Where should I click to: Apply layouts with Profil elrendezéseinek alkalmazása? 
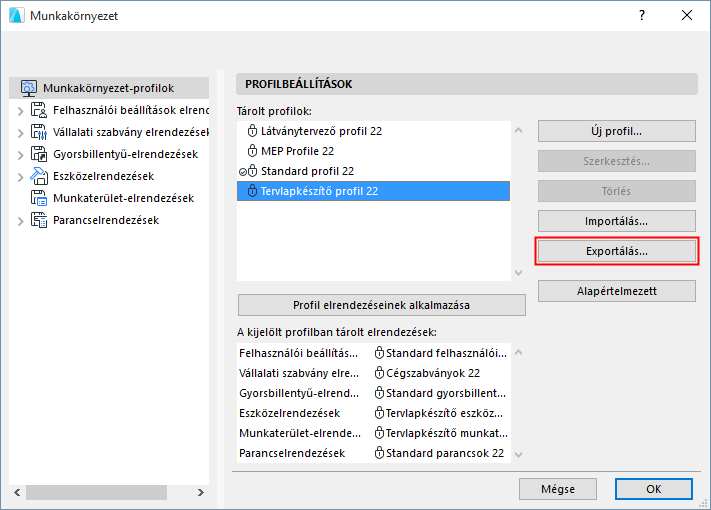(x=381, y=305)
